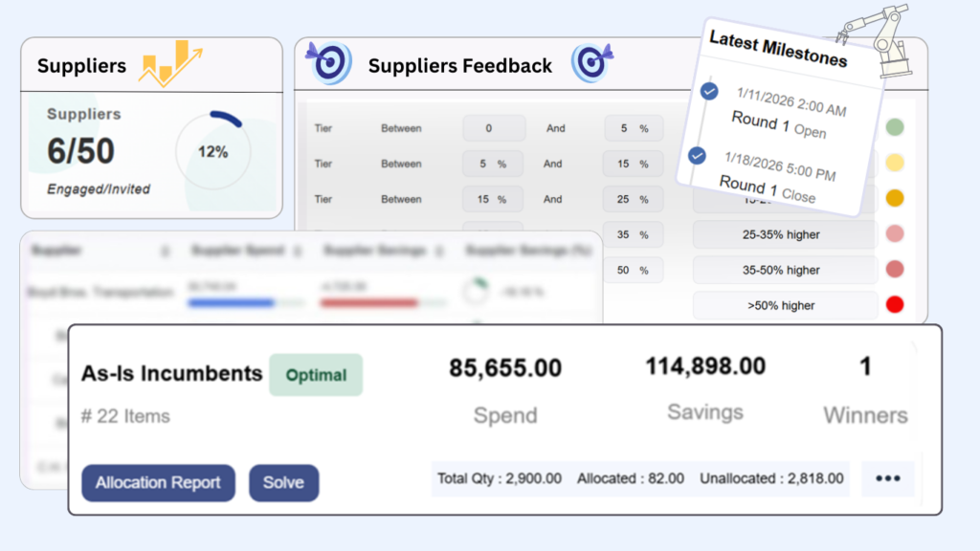Select the green tier status dot
The height and width of the screenshot is (551, 980).
pyautogui.click(x=895, y=127)
